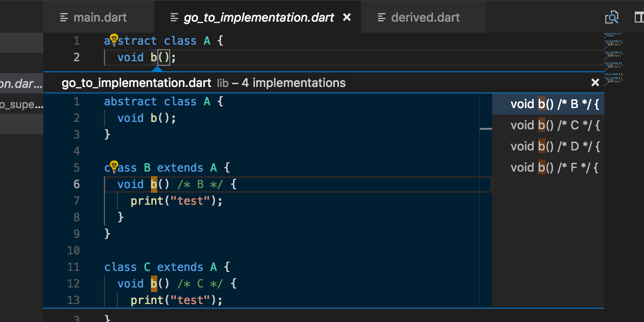Click the peek view scrollbar marker
Image resolution: width=644 pixels, height=322 pixels.
pos(486,129)
